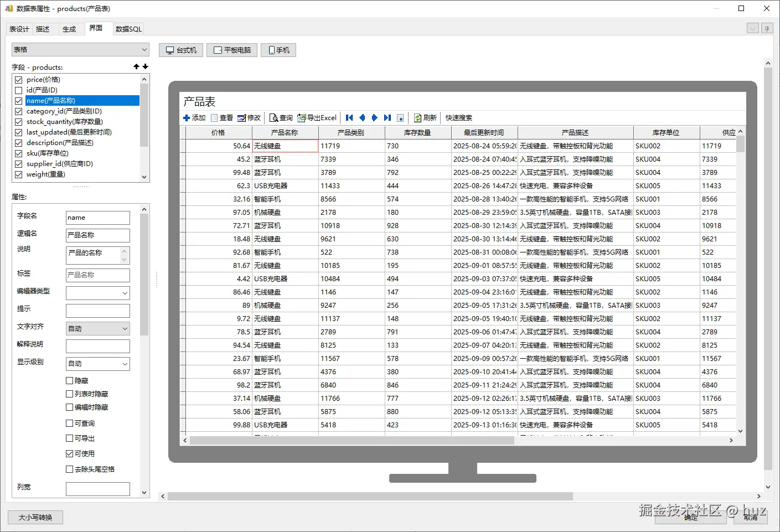Open the tab overflow dropdown at the top right
This screenshot has height=532, width=780.
(x=752, y=28)
